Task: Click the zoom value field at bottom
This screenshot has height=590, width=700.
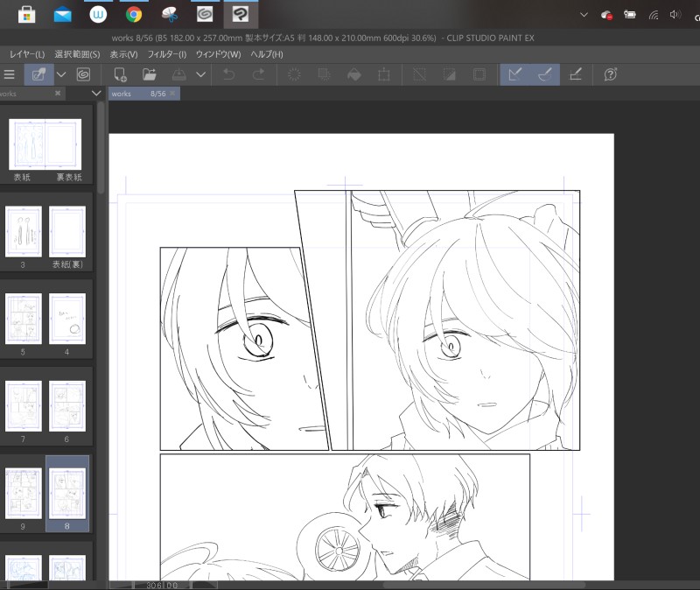Action: click(162, 585)
